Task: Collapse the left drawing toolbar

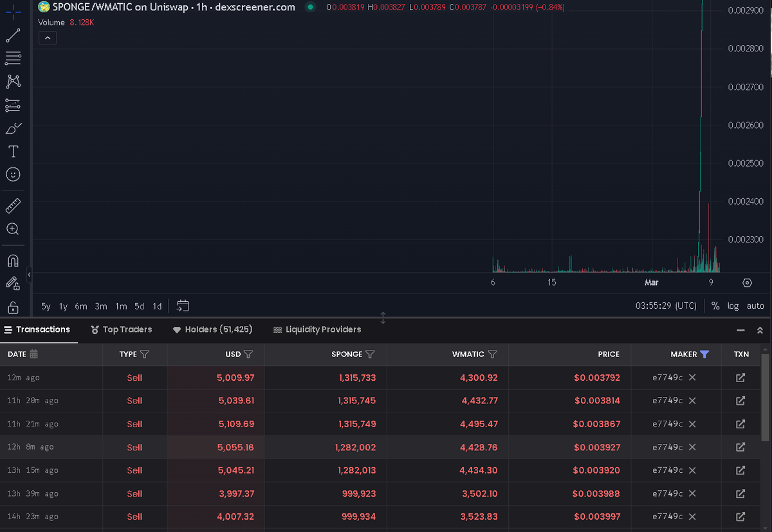Action: coord(29,275)
